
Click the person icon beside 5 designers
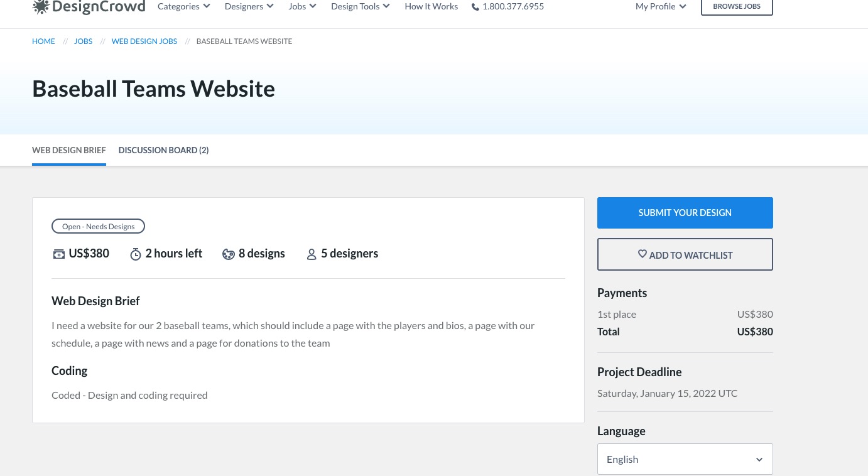(x=312, y=254)
